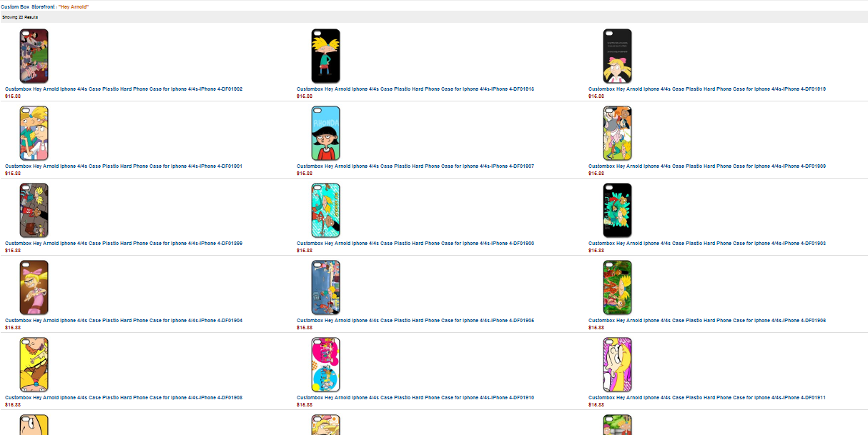Viewport: 868px width, 435px height.
Task: Click the teal DF01900 case thumbnail
Action: (326, 210)
